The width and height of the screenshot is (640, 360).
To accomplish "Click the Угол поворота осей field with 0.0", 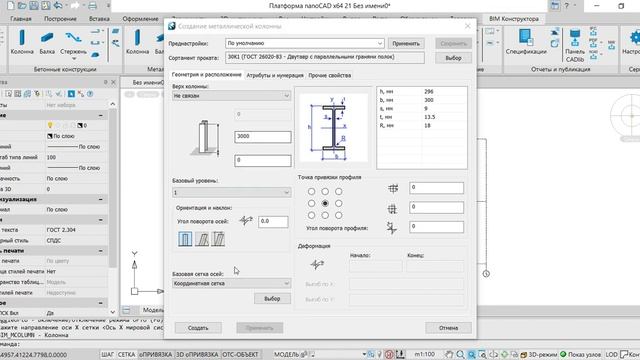I will pyautogui.click(x=273, y=221).
